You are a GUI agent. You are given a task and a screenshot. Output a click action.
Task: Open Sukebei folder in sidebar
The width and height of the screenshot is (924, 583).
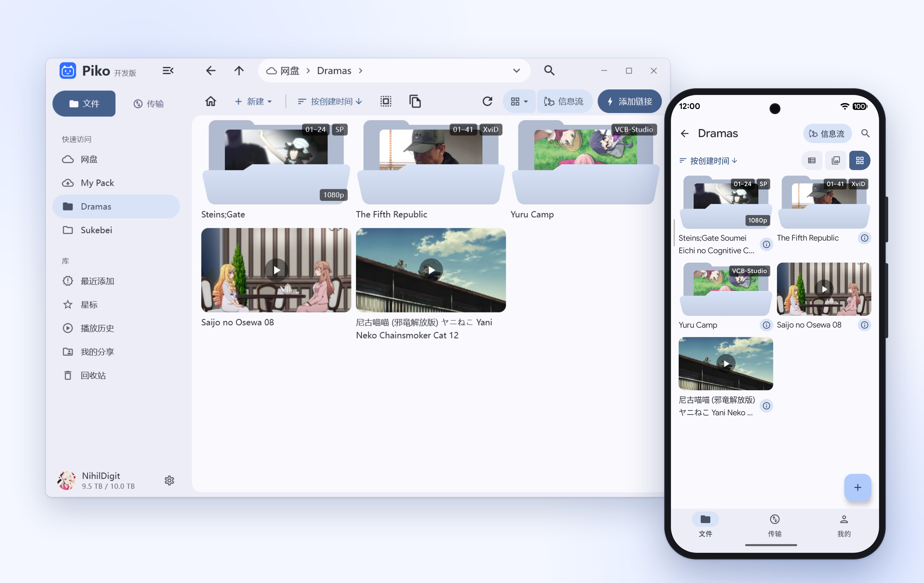coord(116,230)
